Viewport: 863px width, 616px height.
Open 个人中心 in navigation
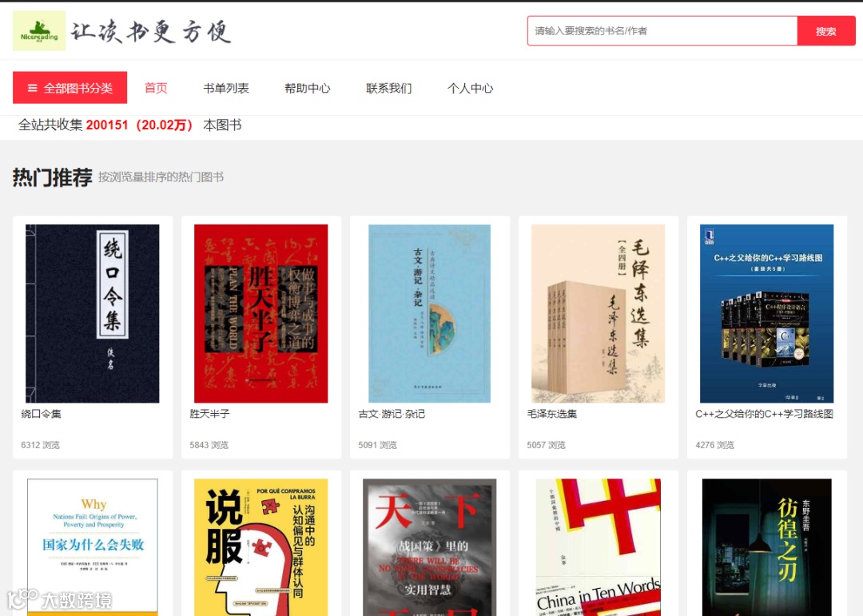click(x=470, y=88)
